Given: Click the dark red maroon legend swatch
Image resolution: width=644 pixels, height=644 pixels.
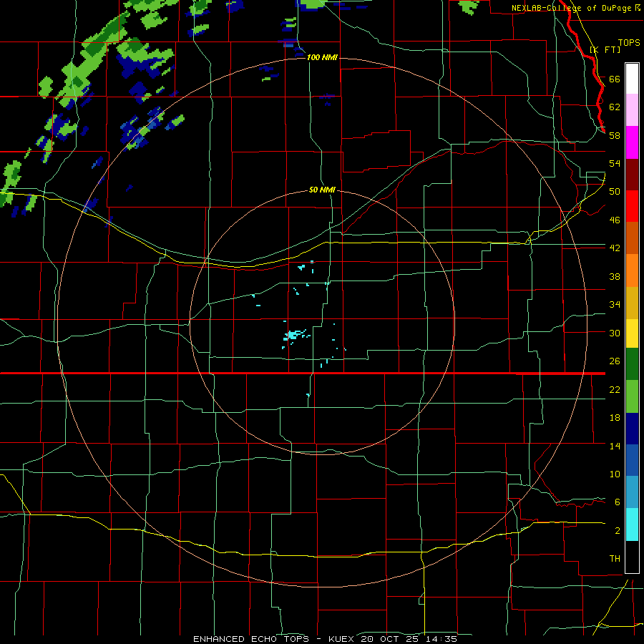Looking at the screenshot, I should point(632,175).
